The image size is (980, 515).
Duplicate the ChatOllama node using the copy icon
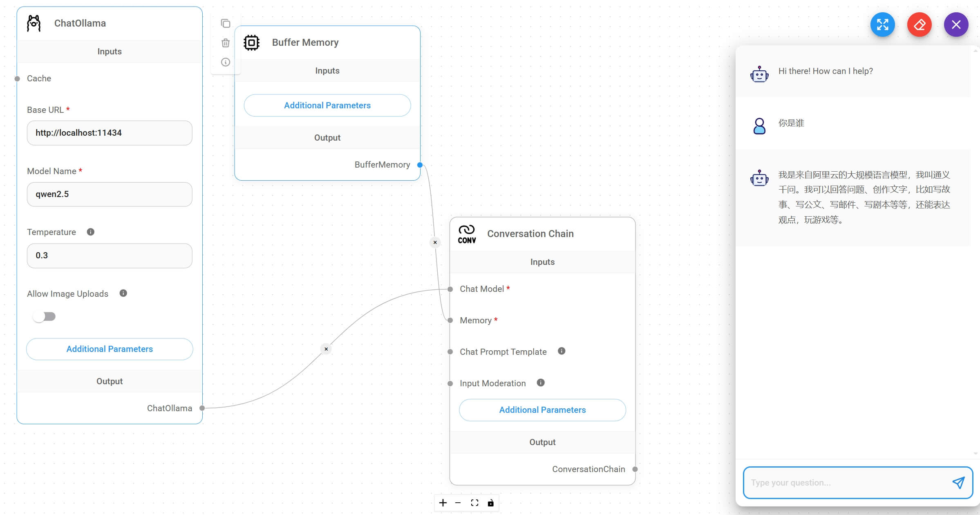(226, 23)
